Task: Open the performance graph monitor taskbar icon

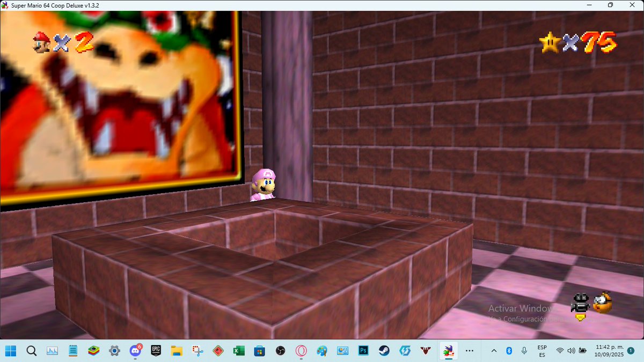Action: (x=52, y=351)
